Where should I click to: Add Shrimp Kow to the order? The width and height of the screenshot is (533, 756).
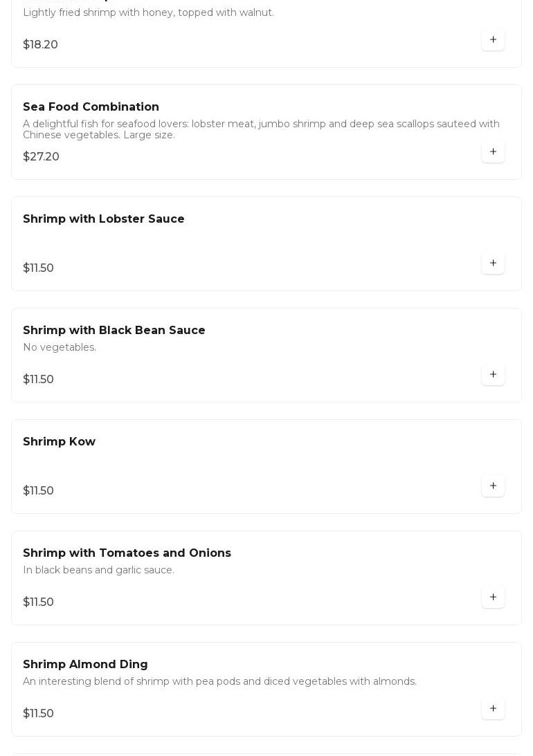(x=493, y=486)
